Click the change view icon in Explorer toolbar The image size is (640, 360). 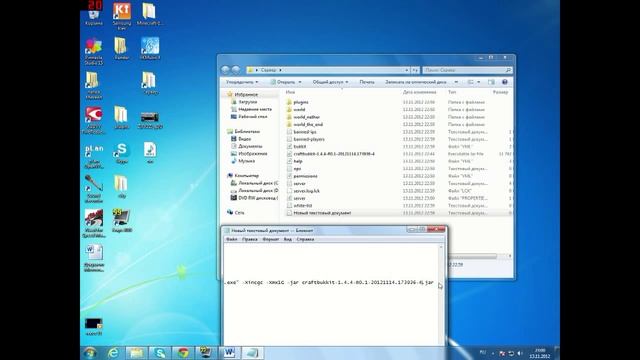[471, 82]
